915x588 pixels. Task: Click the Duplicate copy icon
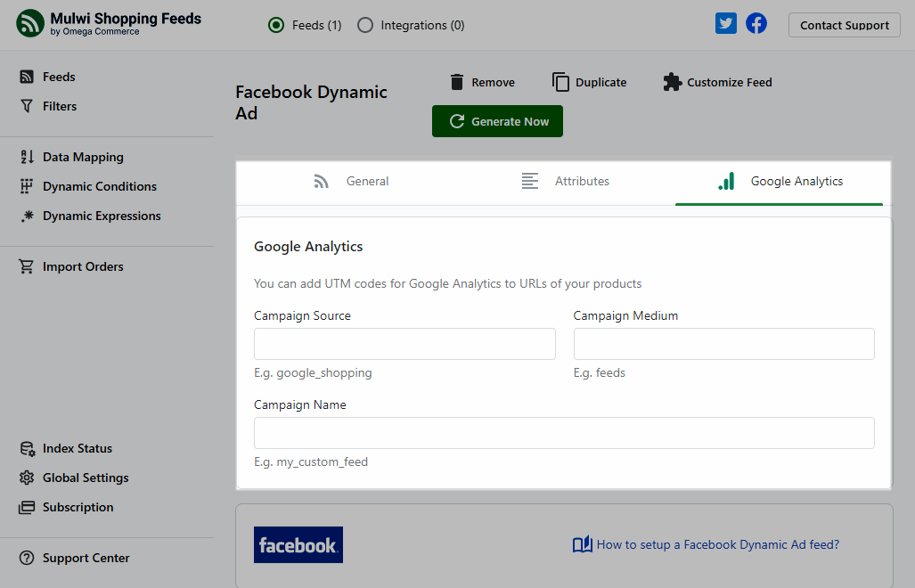560,82
